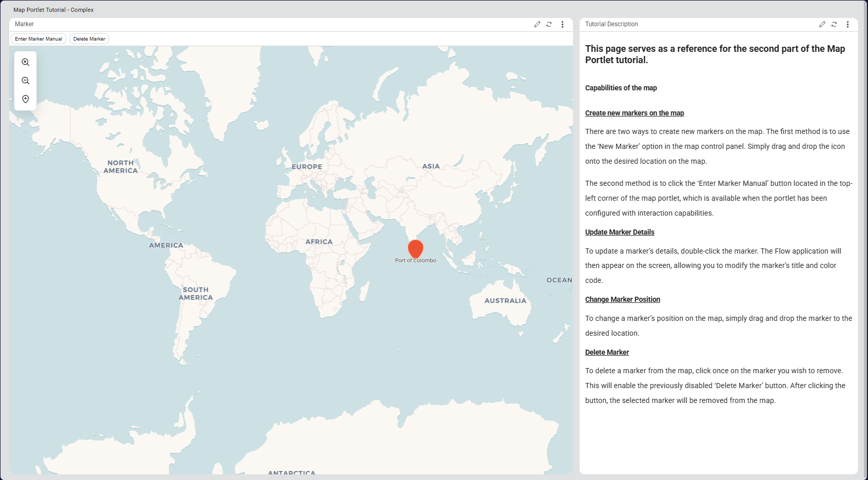The height and width of the screenshot is (480, 868).
Task: Click the 'Create new markers on the map' heading
Action: pos(634,113)
